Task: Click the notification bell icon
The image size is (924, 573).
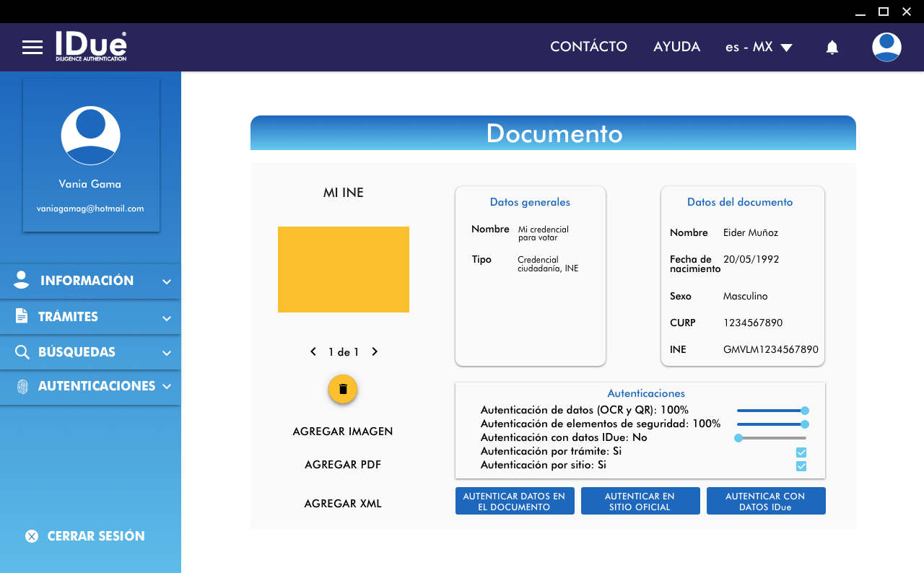Action: coord(832,48)
